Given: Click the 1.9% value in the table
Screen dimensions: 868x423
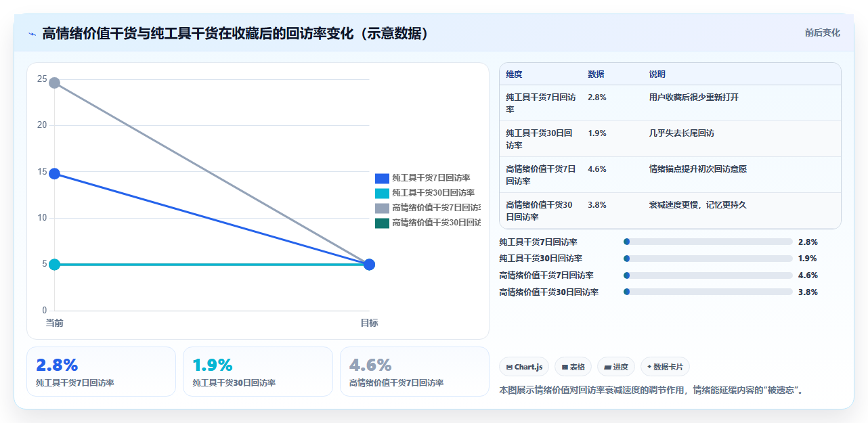Looking at the screenshot, I should coord(597,133).
